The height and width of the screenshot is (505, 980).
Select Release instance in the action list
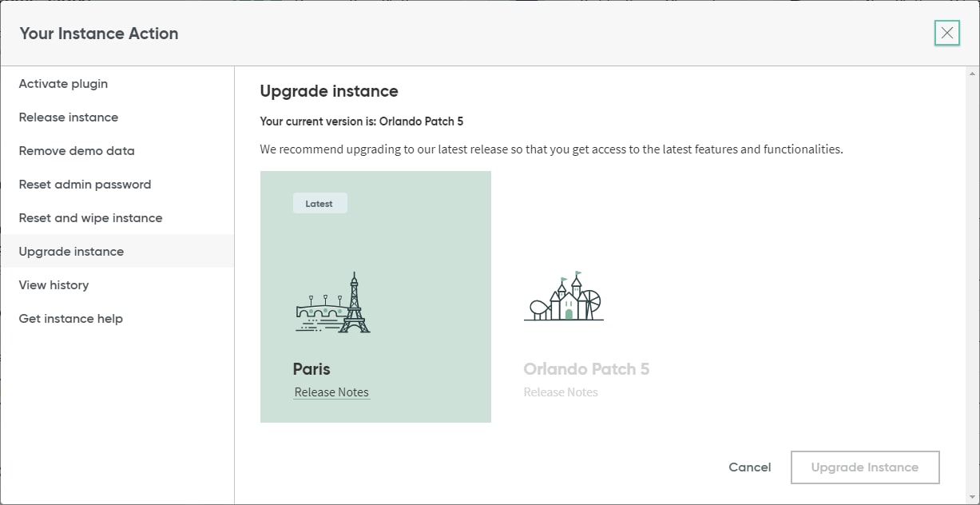click(68, 117)
